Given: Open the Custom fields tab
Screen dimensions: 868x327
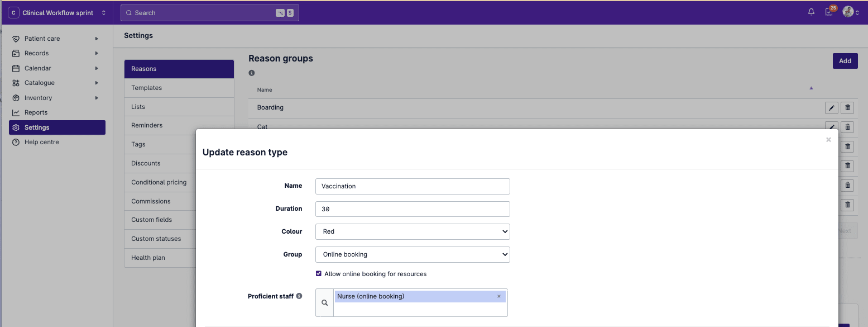Looking at the screenshot, I should point(160,220).
